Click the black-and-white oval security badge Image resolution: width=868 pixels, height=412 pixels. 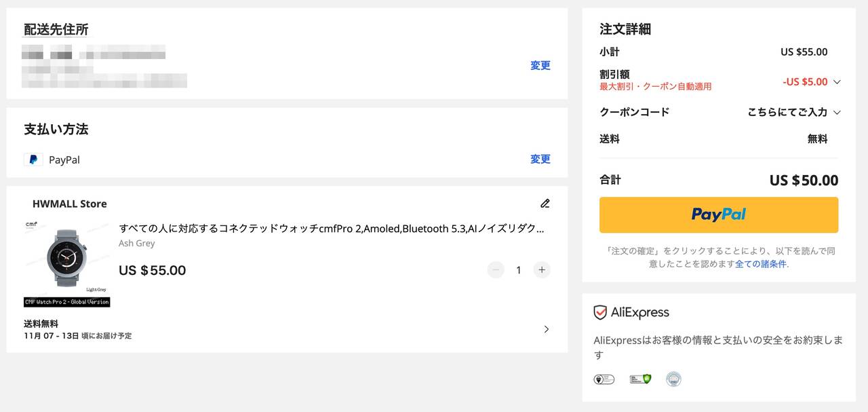(604, 379)
